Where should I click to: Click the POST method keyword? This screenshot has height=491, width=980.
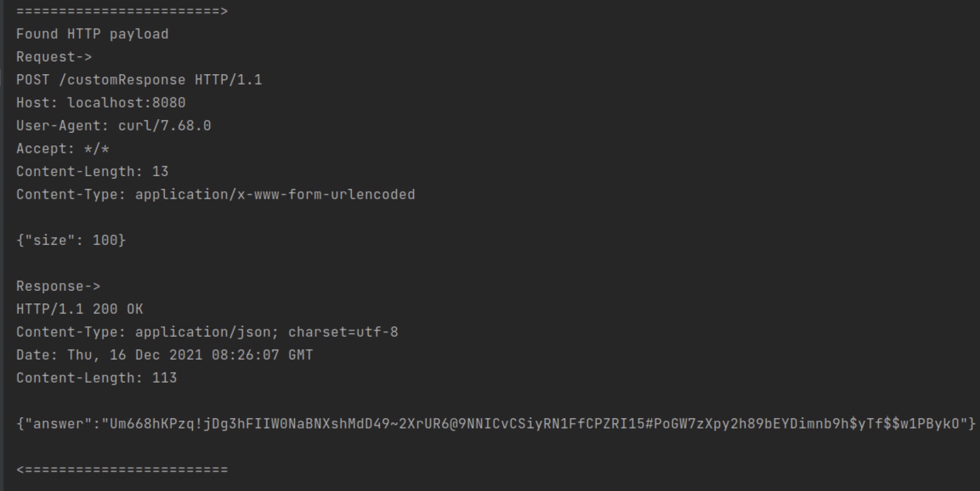32,80
